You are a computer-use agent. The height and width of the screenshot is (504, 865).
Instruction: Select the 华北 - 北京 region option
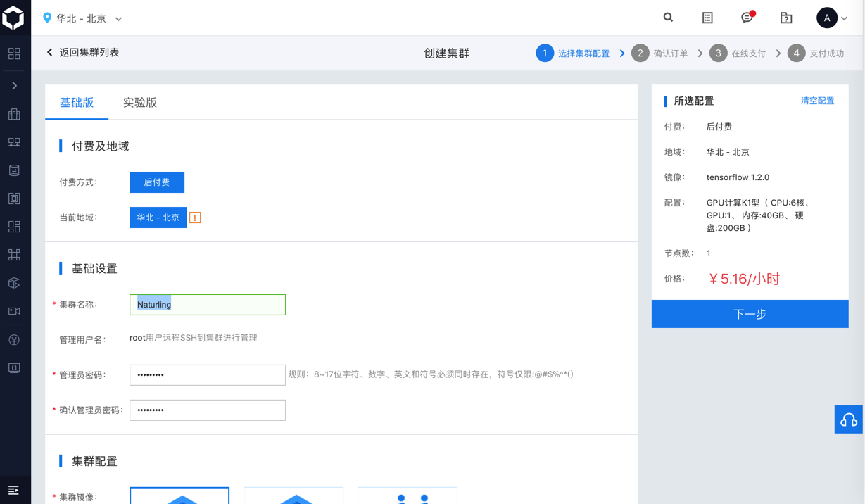point(158,218)
